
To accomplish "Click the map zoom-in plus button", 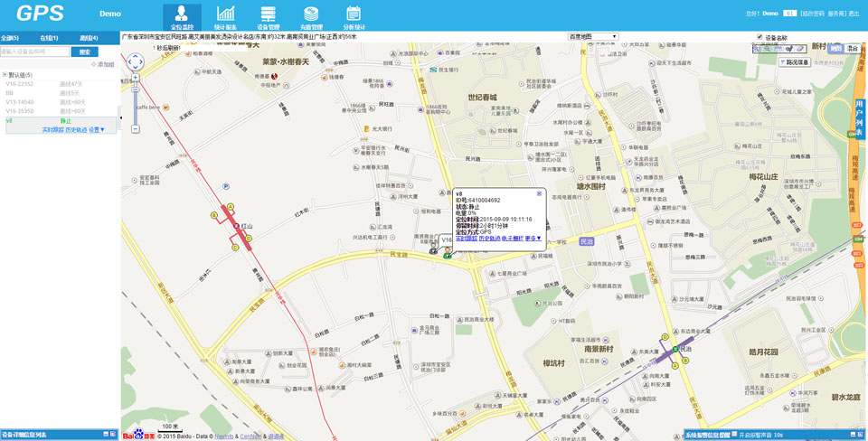I will (136, 78).
